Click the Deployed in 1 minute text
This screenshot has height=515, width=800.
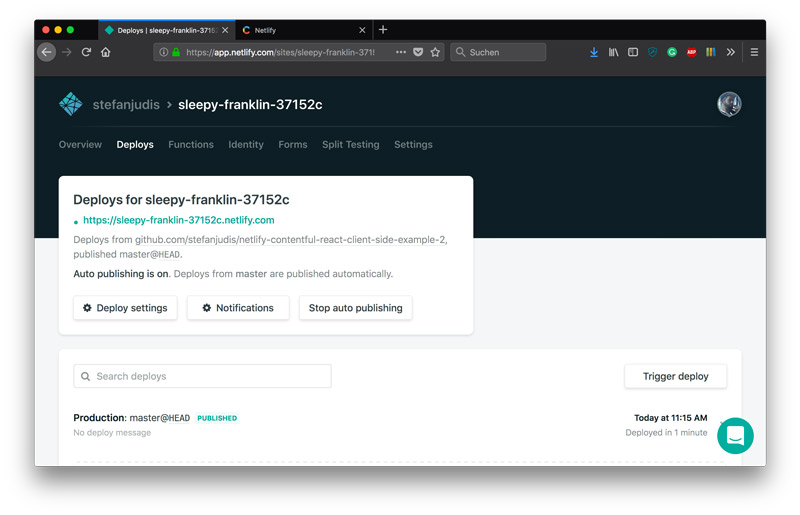point(666,432)
